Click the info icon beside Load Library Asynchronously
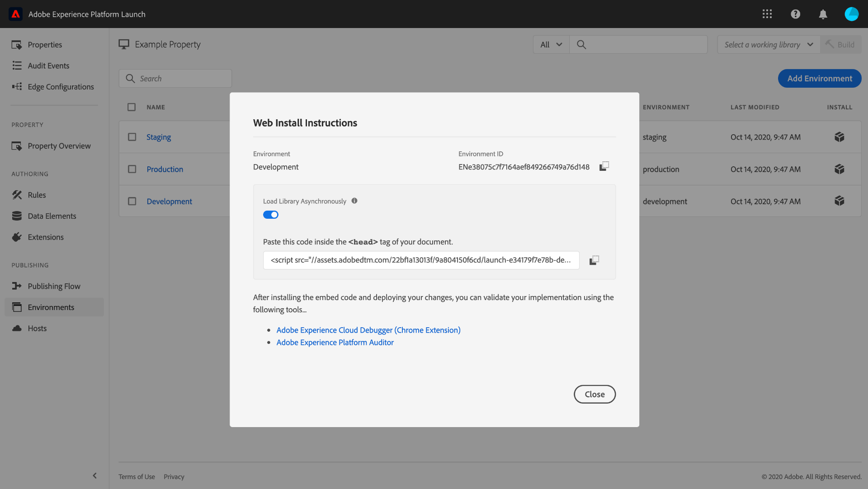The height and width of the screenshot is (489, 868). tap(354, 201)
